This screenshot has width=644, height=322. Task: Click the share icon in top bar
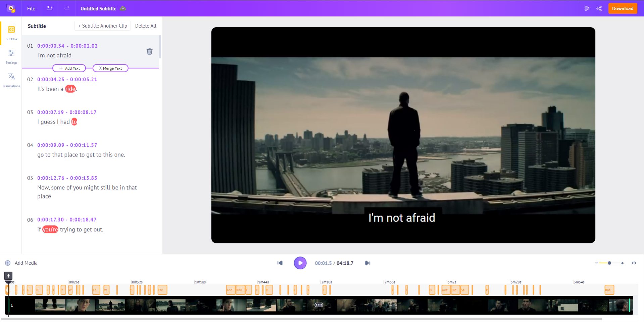599,8
